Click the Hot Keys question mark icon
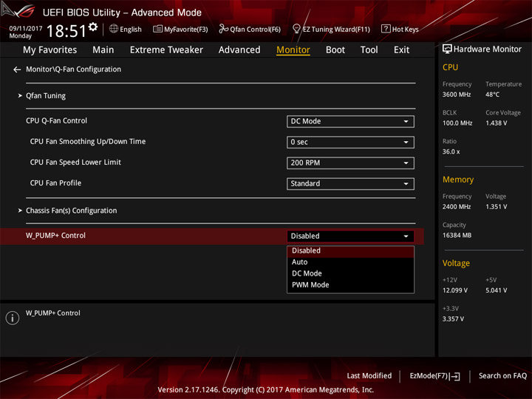 [x=386, y=29]
